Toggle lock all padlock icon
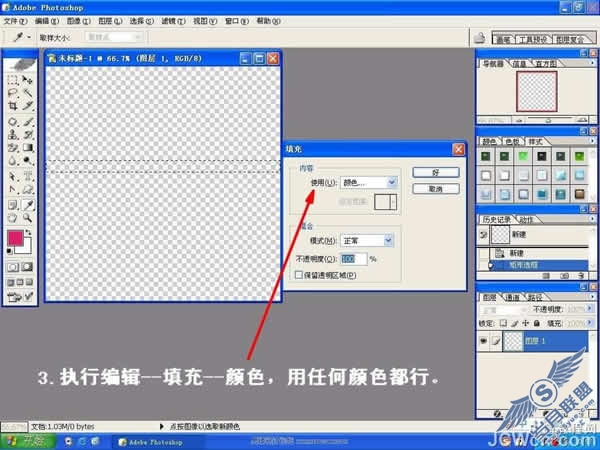 point(537,323)
